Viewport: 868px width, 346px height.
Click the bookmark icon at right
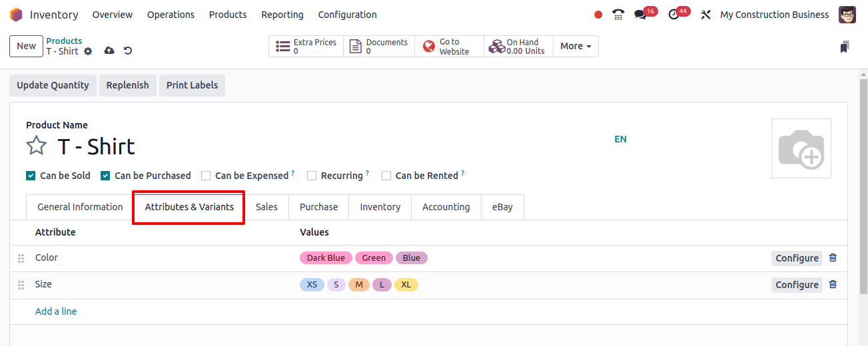click(x=845, y=47)
